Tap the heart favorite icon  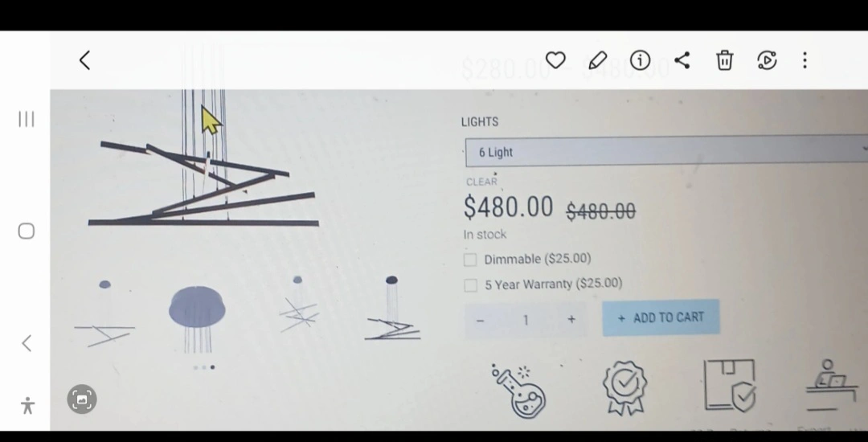point(555,60)
